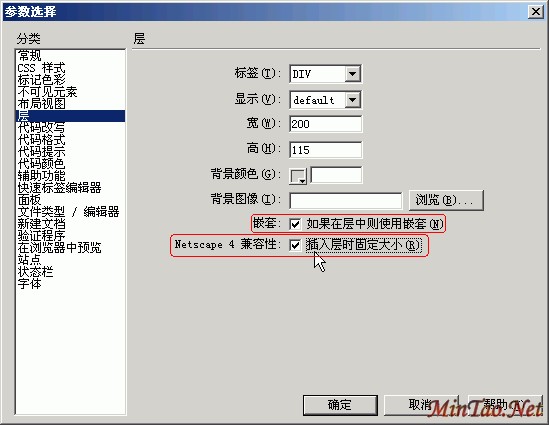
Task: Open the 背景颜色 color picker swatch
Action: pyautogui.click(x=298, y=175)
